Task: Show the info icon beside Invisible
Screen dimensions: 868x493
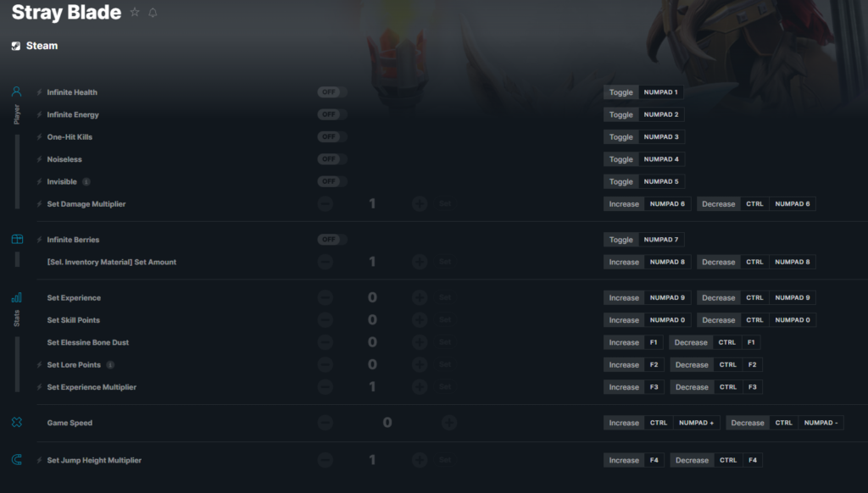Action: coord(86,181)
